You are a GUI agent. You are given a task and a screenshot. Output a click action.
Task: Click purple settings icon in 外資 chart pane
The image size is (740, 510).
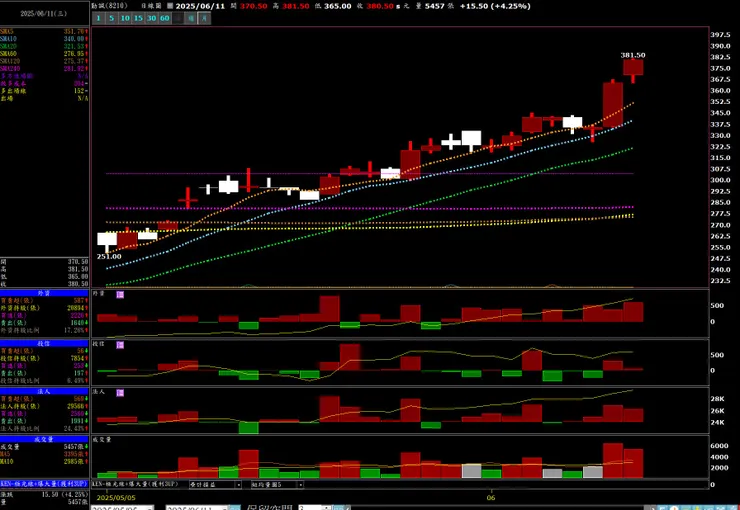pos(120,294)
